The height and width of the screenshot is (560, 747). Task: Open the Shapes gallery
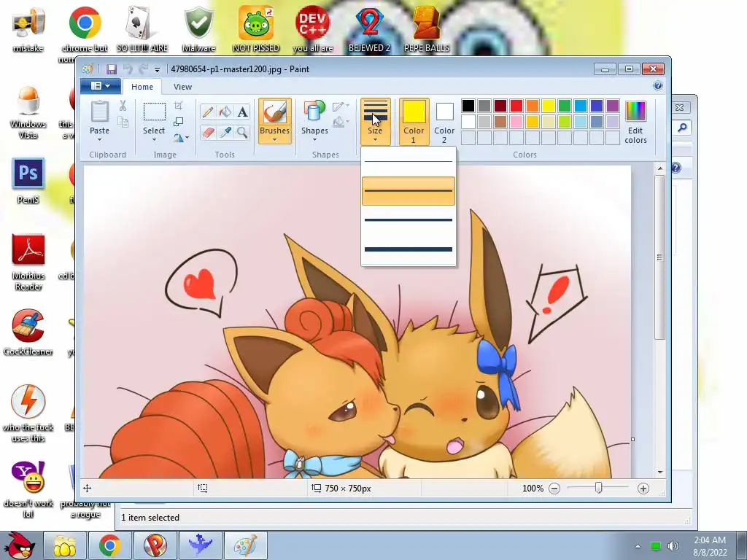(x=314, y=120)
